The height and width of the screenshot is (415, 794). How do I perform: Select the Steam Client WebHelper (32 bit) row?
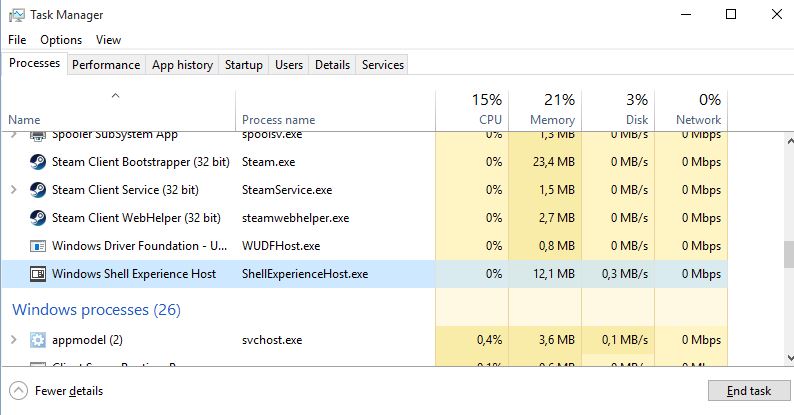tap(365, 218)
